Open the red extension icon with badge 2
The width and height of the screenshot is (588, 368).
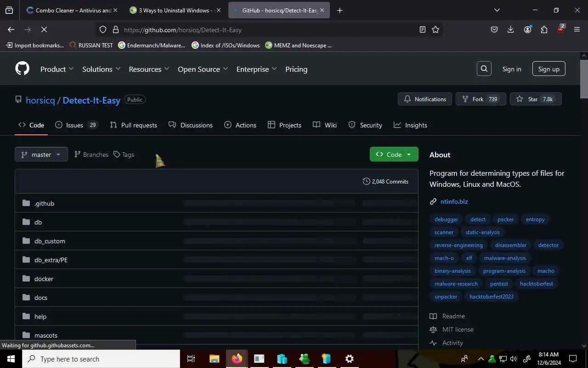point(560,29)
